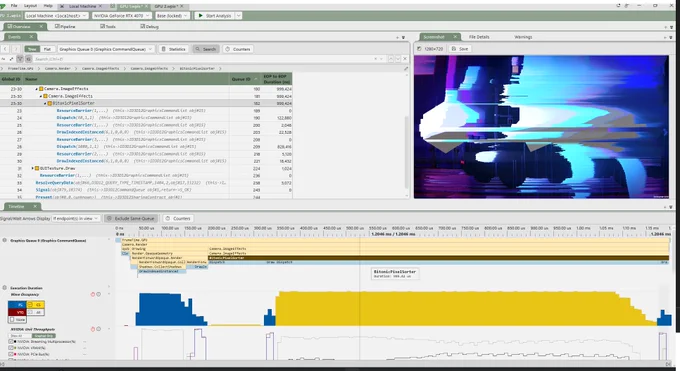This screenshot has height=371, width=680.
Task: Toggle NVIDIA Streaming Multiprocessor checkbox
Action: click(11, 342)
